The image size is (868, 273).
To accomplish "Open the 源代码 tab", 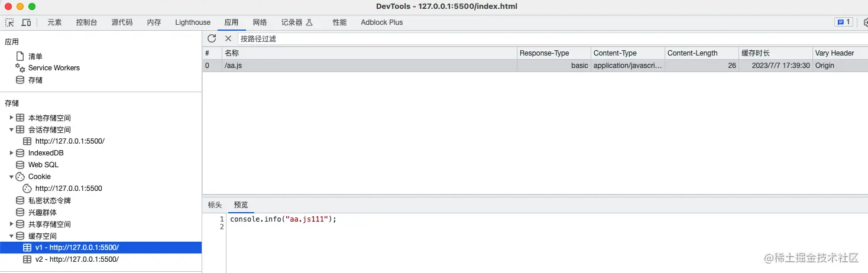I will coord(122,22).
